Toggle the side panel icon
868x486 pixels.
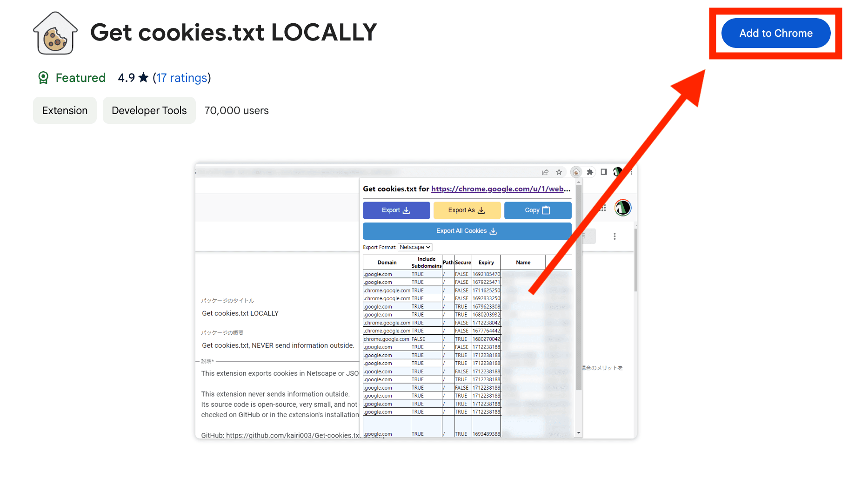tap(604, 172)
